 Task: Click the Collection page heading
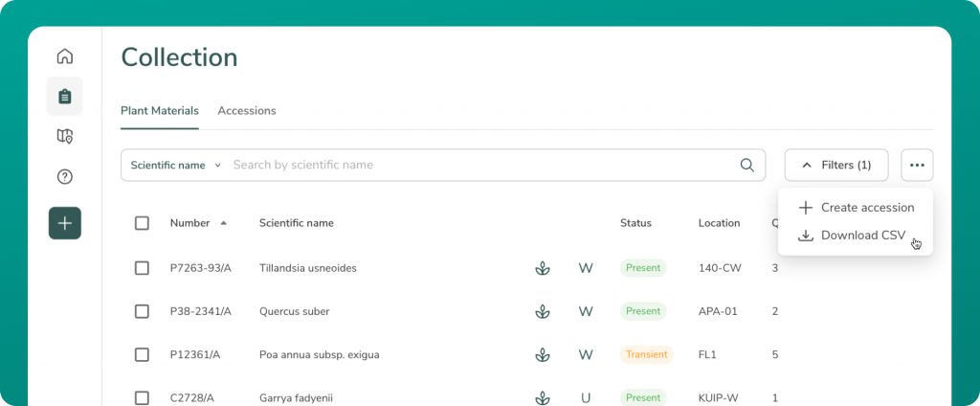click(x=179, y=57)
